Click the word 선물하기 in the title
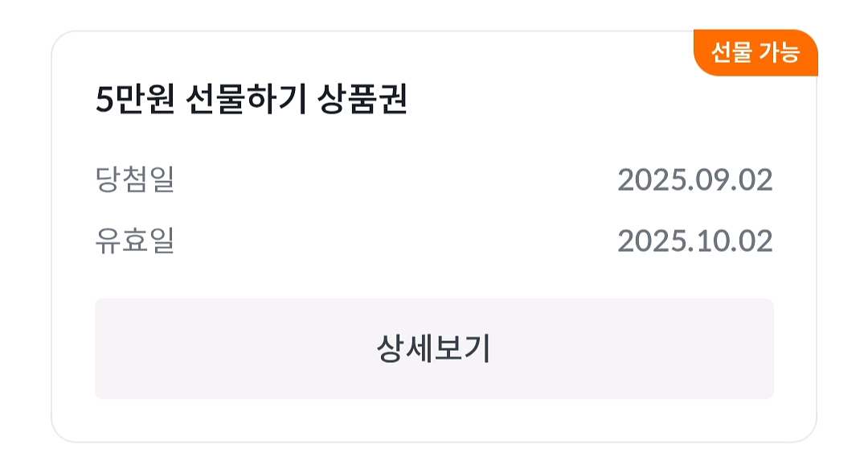Image resolution: width=868 pixels, height=457 pixels. [245, 101]
